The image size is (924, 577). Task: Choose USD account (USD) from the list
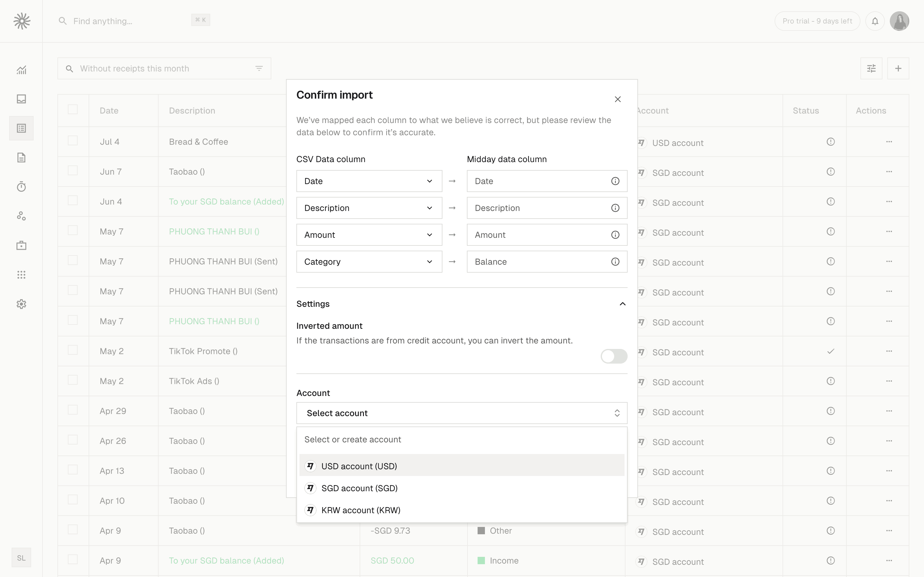click(x=359, y=466)
